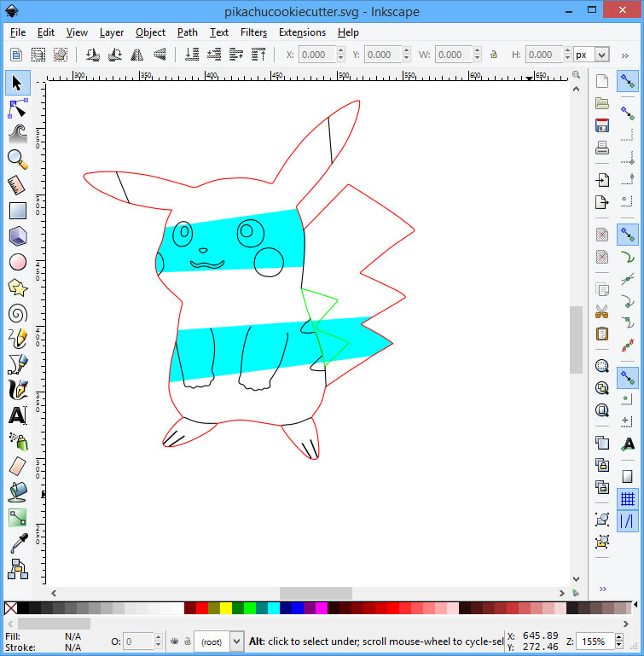
Task: Click the cyan palette swatch
Action: pos(274,608)
